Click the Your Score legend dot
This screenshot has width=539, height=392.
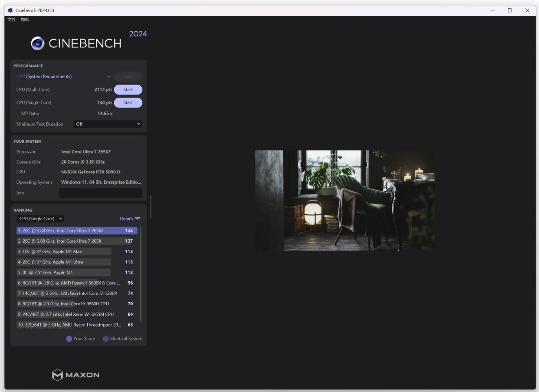(69, 339)
